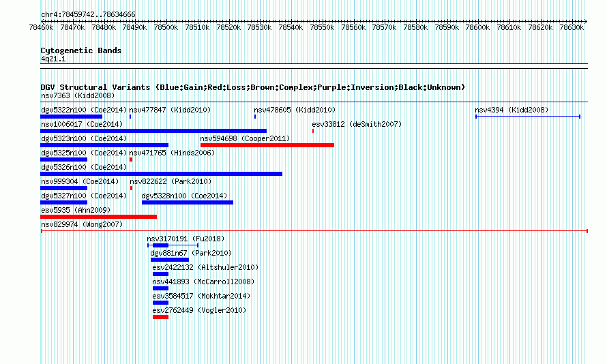The width and height of the screenshot is (607, 364).
Task: Click the nsv3170191 (Fu2018) label
Action: pos(186,239)
